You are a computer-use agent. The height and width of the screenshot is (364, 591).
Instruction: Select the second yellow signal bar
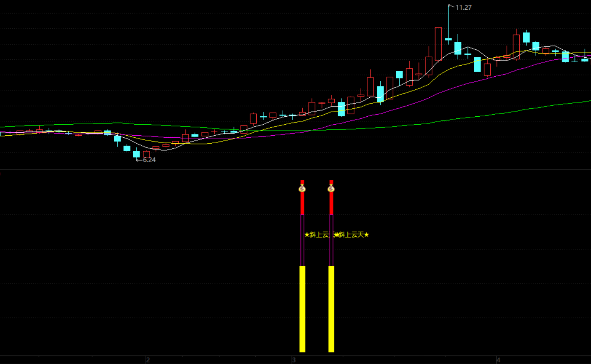pos(331,309)
